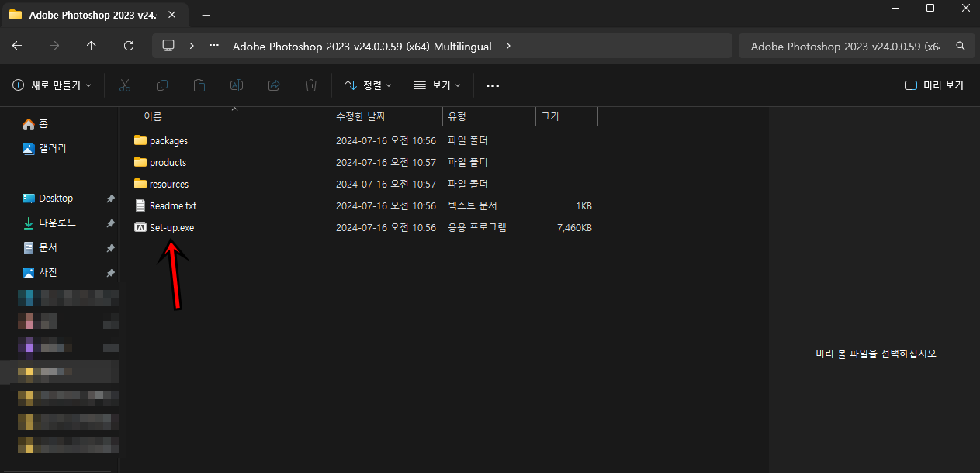Viewport: 980px width, 473px height.
Task: Click the Copy icon in the toolbar
Action: [162, 85]
